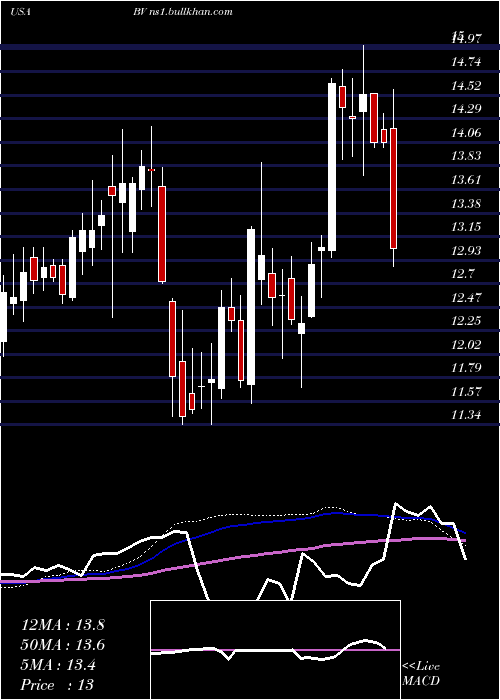
Task: Select the 14.74 price axis label
Action: (466, 62)
